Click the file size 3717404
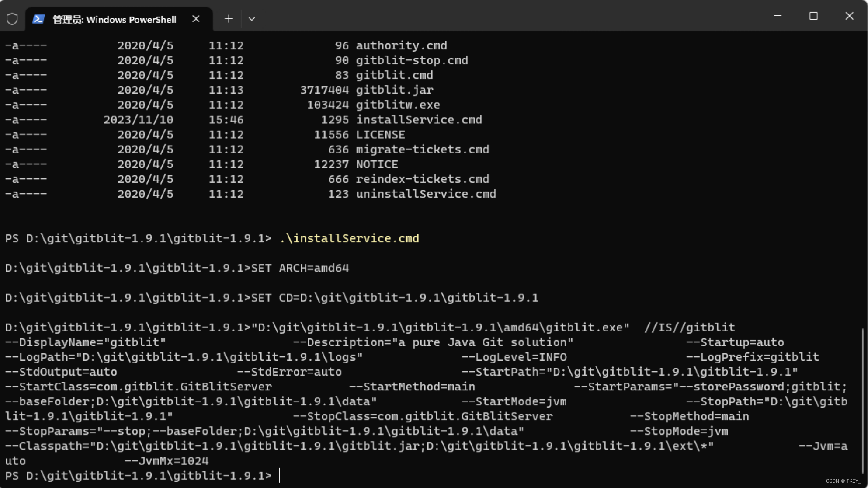The width and height of the screenshot is (868, 488). coord(324,90)
